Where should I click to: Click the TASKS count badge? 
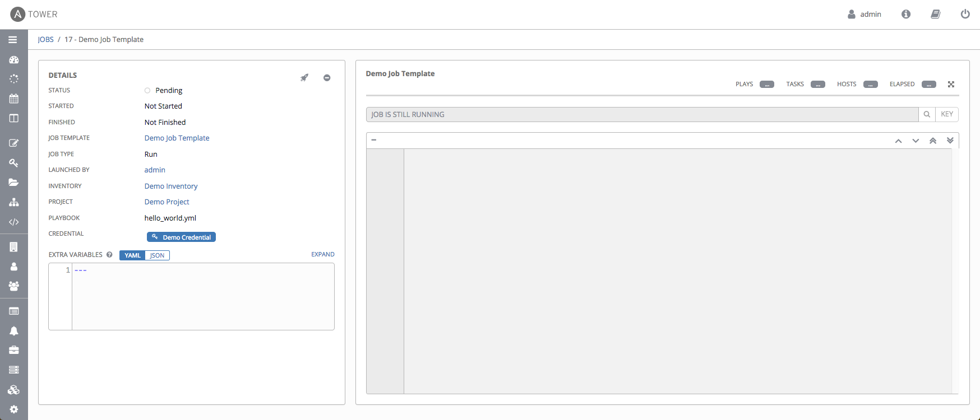pyautogui.click(x=818, y=85)
